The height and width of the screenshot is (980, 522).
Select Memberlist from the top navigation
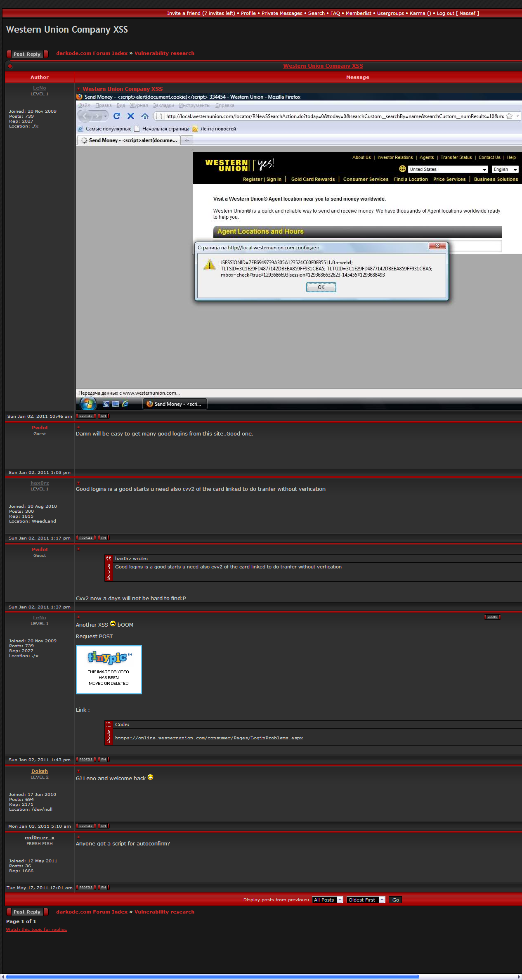point(358,13)
